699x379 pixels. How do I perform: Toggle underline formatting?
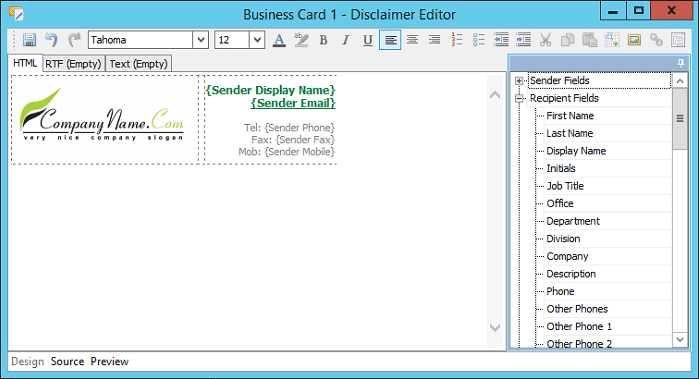(x=367, y=40)
